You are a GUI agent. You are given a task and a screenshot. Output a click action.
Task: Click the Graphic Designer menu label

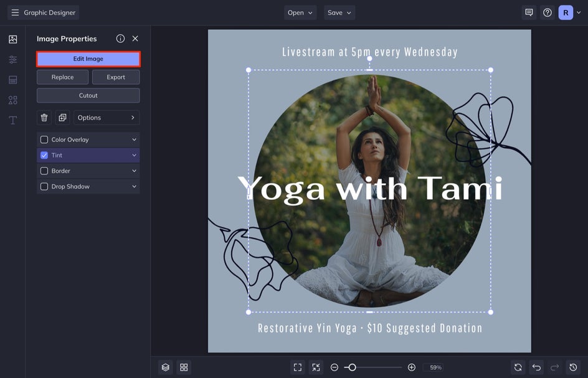point(49,12)
